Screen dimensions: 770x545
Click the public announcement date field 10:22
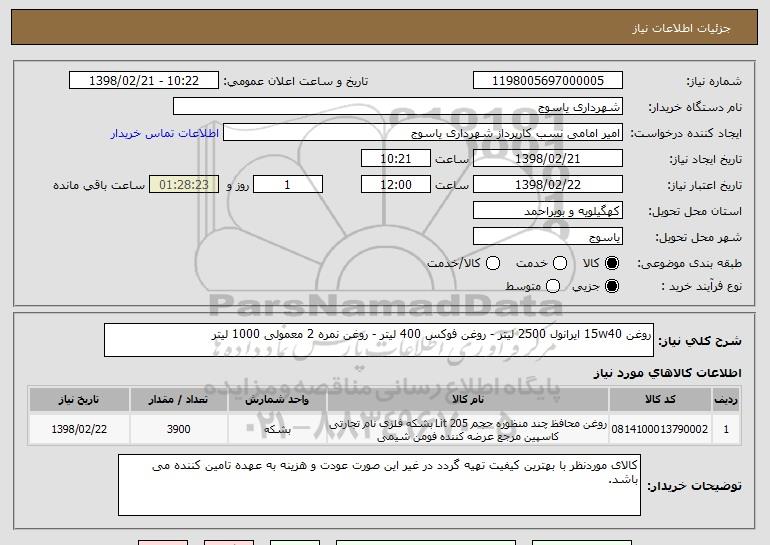[x=144, y=81]
